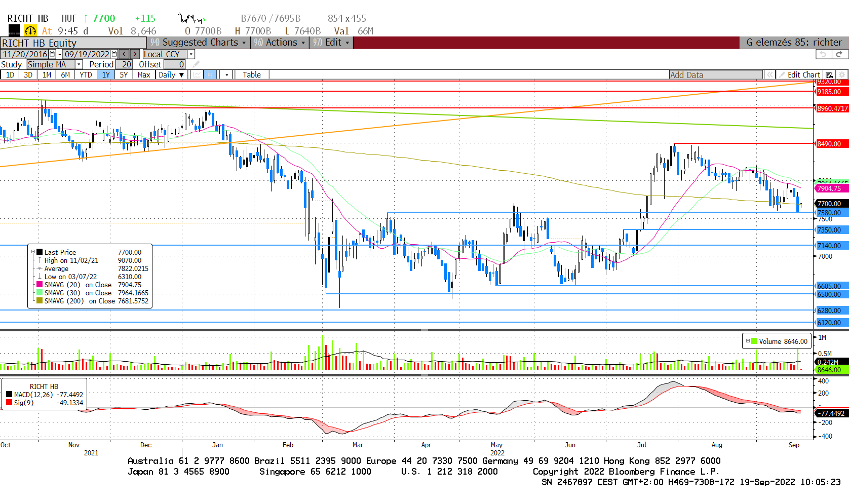Click the G elemzés 85: richter label
This screenshot has width=849, height=504.
point(794,43)
